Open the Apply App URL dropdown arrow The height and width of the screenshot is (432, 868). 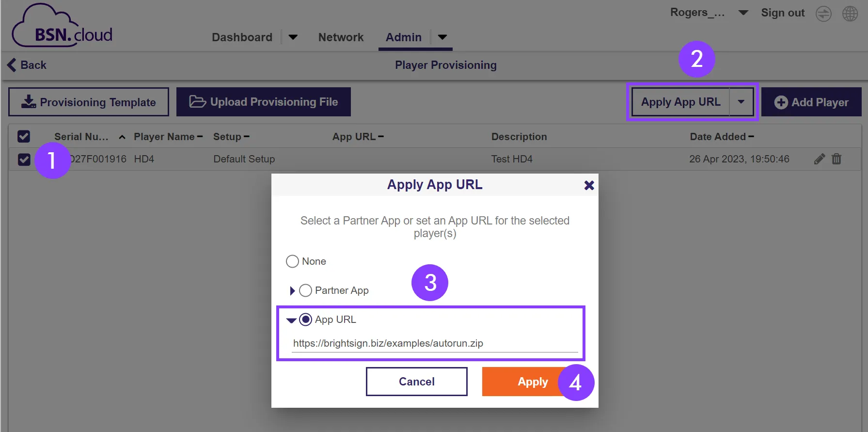[x=741, y=102]
